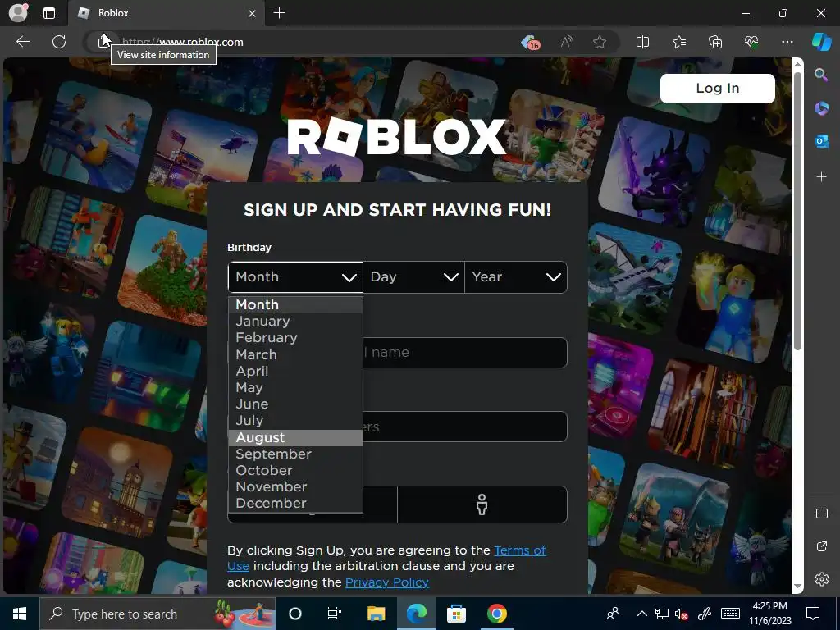Image resolution: width=840 pixels, height=630 pixels.
Task: View site information icon in address bar
Action: point(103,42)
